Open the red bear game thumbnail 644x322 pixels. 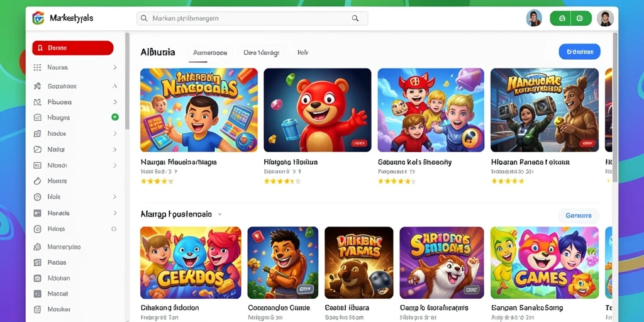(318, 110)
